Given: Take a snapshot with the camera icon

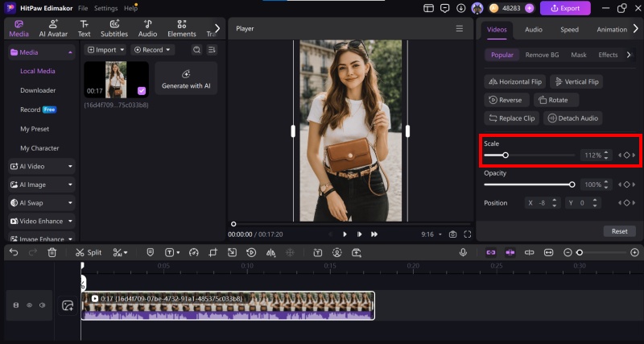Looking at the screenshot, I should point(452,234).
